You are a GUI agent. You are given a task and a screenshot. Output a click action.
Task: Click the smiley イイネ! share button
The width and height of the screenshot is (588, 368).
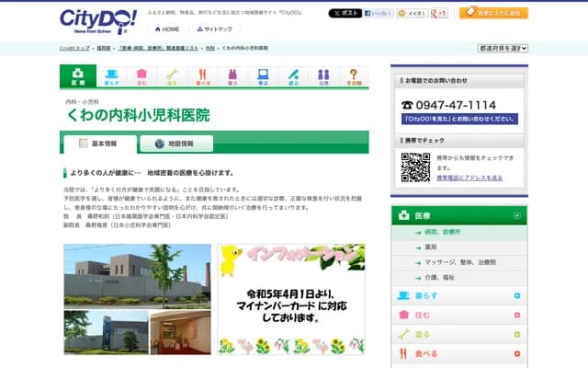413,13
